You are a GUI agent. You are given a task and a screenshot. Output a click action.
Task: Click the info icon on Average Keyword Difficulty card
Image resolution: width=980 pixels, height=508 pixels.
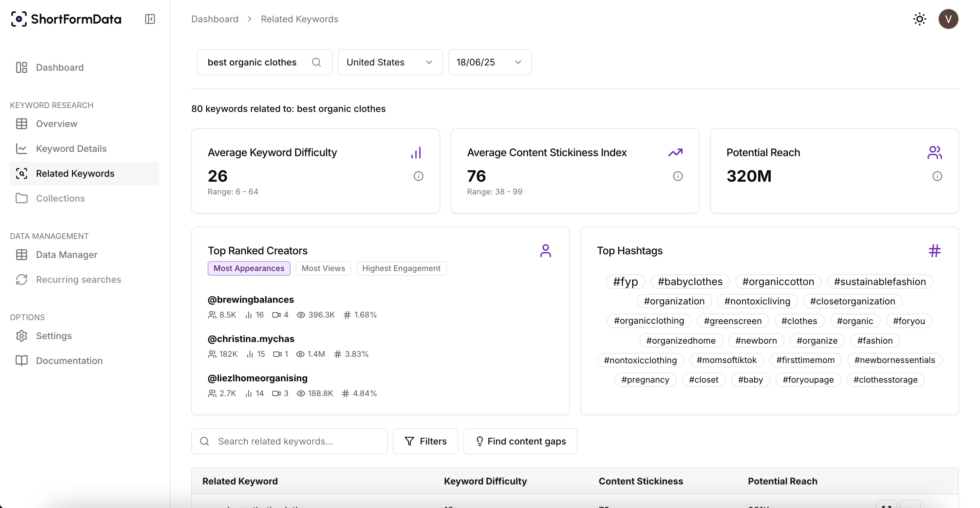coord(419,176)
